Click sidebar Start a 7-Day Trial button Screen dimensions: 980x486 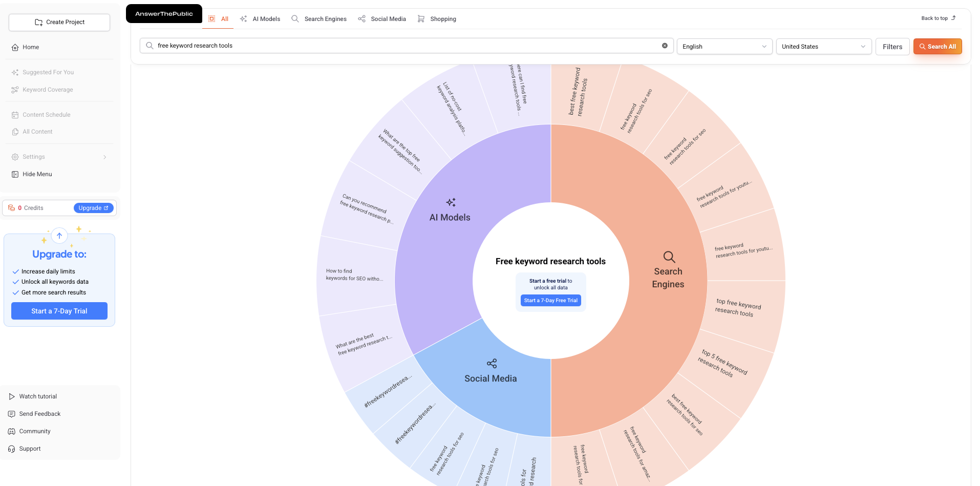(x=59, y=311)
